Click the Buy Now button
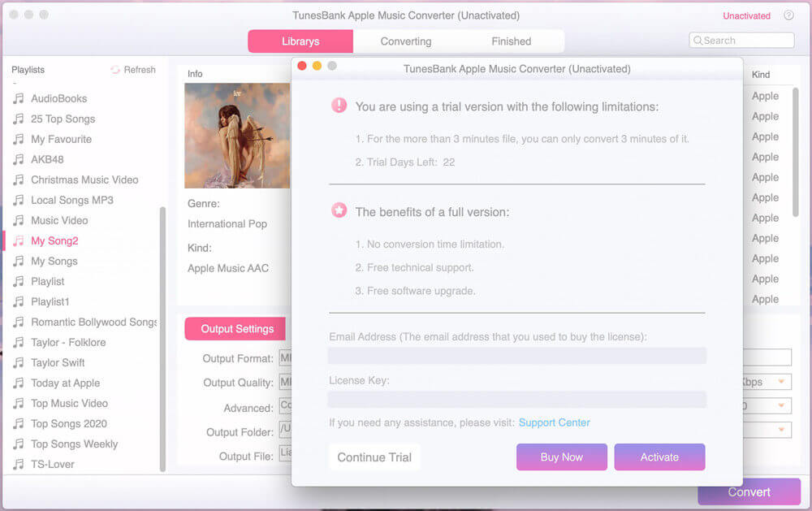This screenshot has width=812, height=511. (x=562, y=457)
